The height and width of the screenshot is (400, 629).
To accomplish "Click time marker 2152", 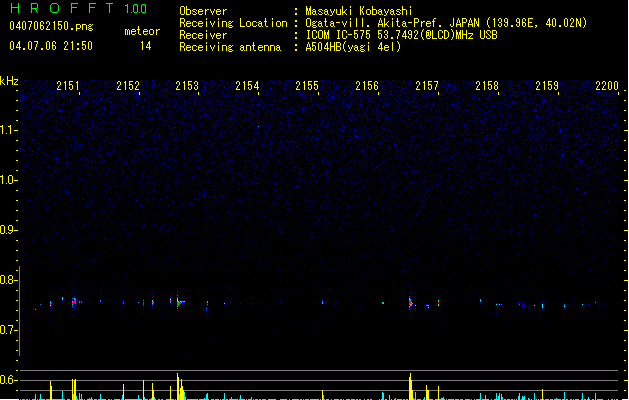I will click(128, 86).
